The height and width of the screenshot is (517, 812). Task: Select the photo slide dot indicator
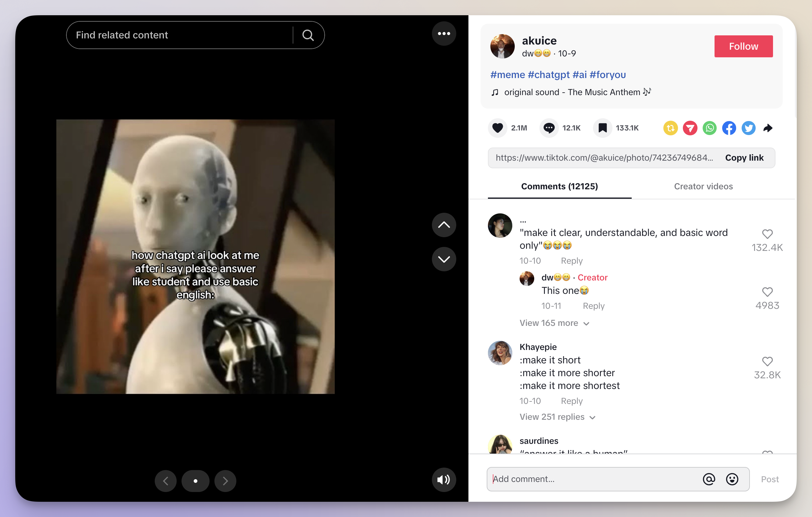[196, 480]
